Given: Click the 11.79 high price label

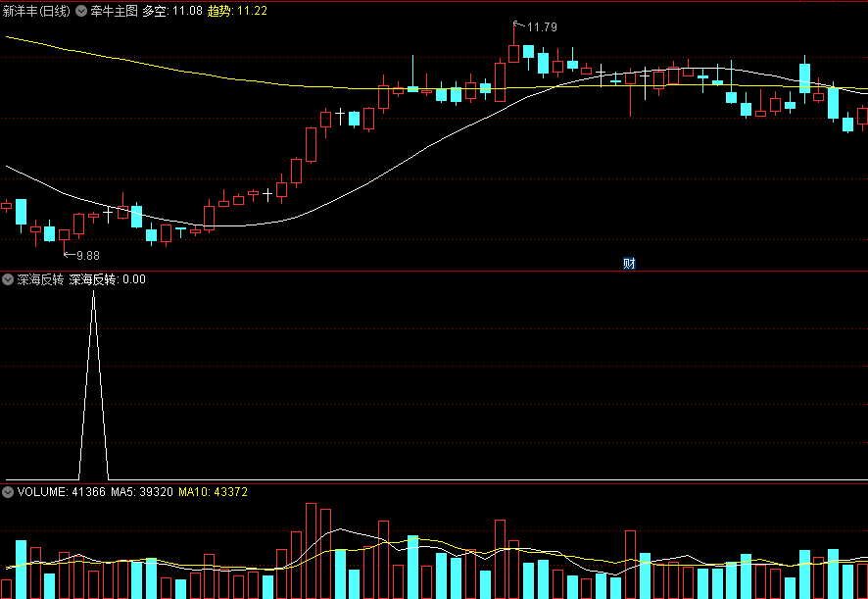Looking at the screenshot, I should tap(542, 27).
